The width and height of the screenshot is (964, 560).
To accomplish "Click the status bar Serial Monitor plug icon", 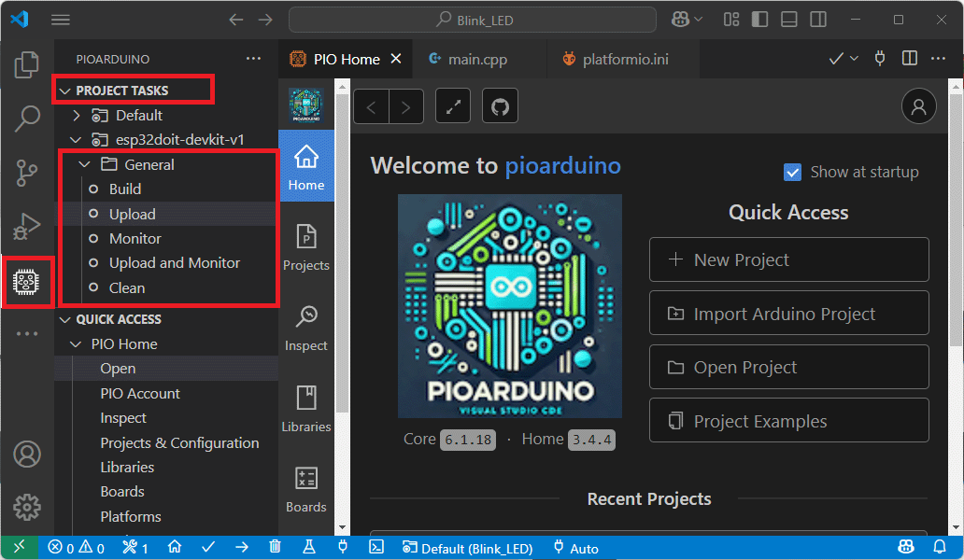I will (x=343, y=547).
